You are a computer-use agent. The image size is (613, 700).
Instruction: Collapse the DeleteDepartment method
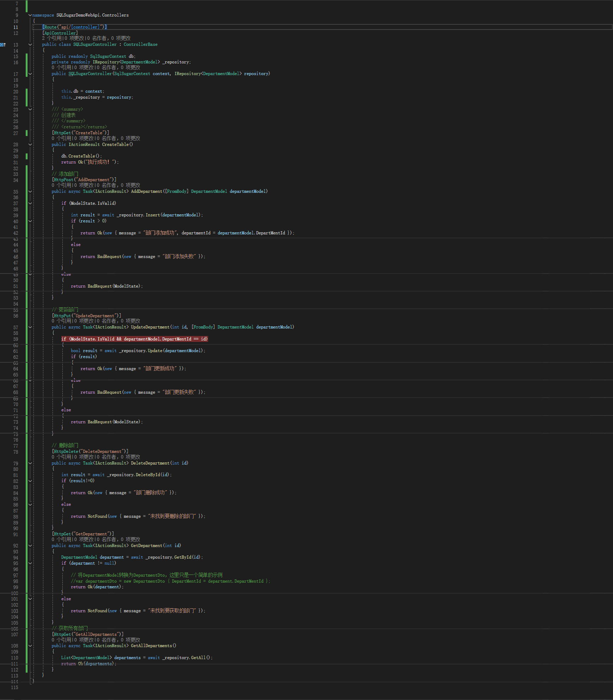30,463
